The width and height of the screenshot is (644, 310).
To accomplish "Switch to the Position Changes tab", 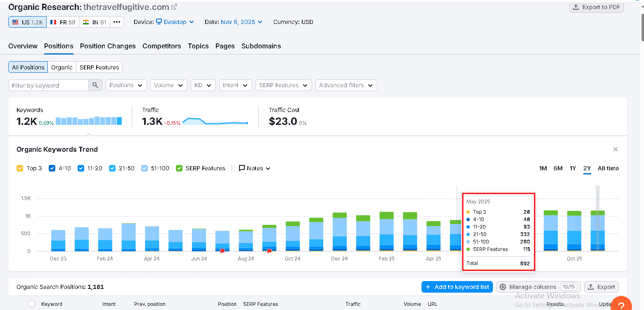I will [108, 46].
